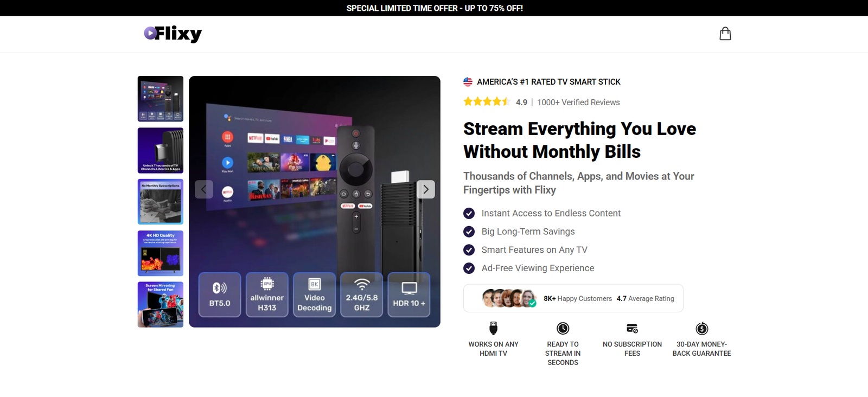Click the checkmark beside Big Long-Term Savings
Image resolution: width=868 pixels, height=397 pixels.
tap(469, 232)
